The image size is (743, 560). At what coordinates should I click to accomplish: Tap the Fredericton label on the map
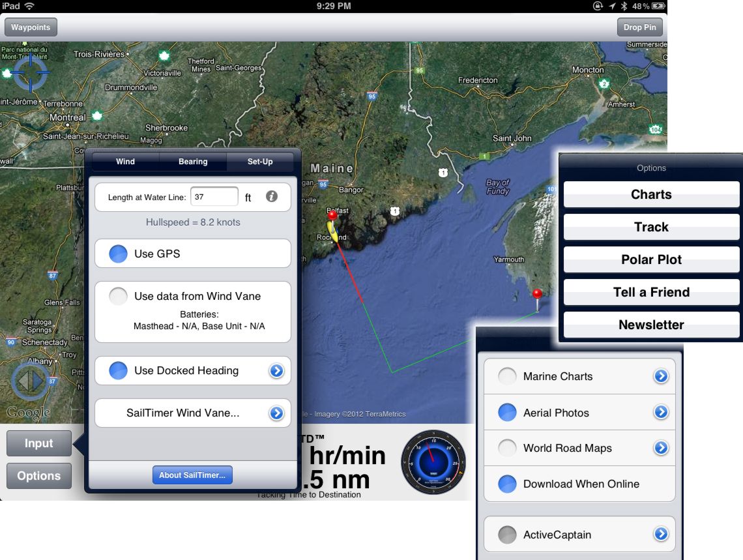[478, 80]
